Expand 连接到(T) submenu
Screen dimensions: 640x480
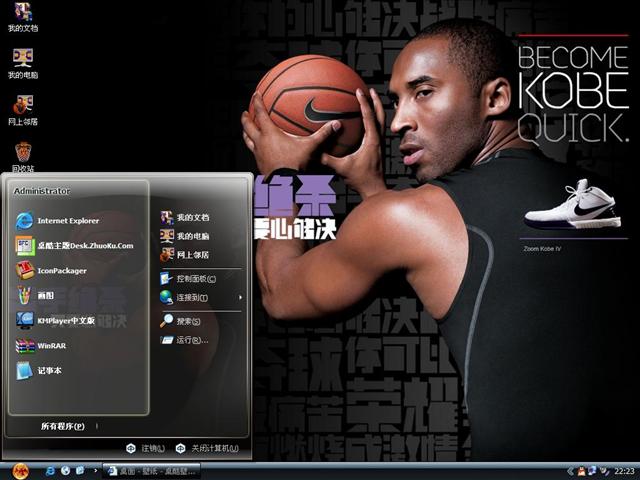(x=201, y=298)
